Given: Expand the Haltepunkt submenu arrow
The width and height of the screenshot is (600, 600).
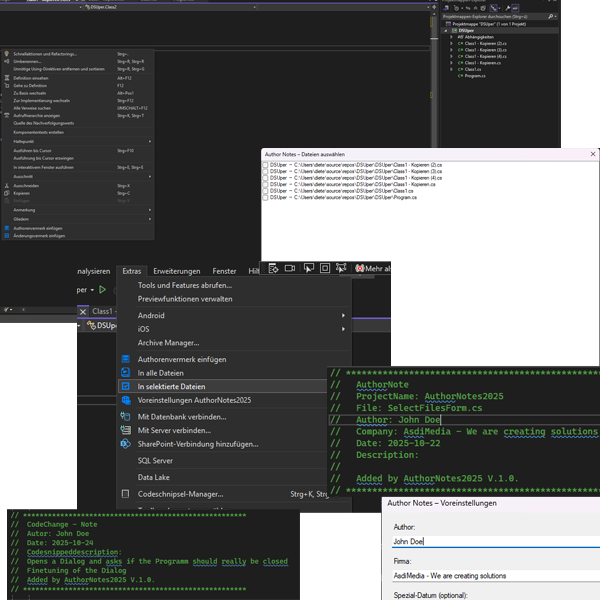Looking at the screenshot, I should tap(150, 141).
